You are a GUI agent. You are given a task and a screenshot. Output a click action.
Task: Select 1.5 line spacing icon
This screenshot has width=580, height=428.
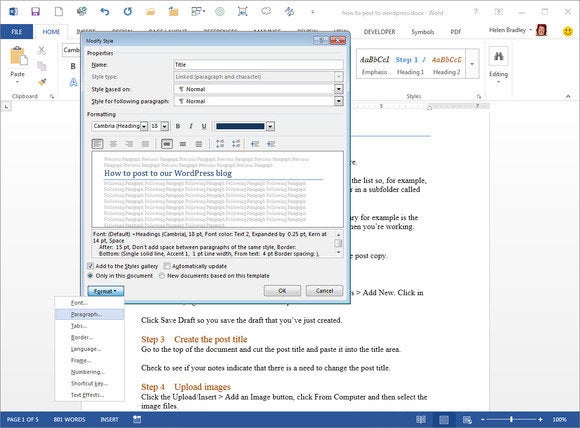coord(183,144)
